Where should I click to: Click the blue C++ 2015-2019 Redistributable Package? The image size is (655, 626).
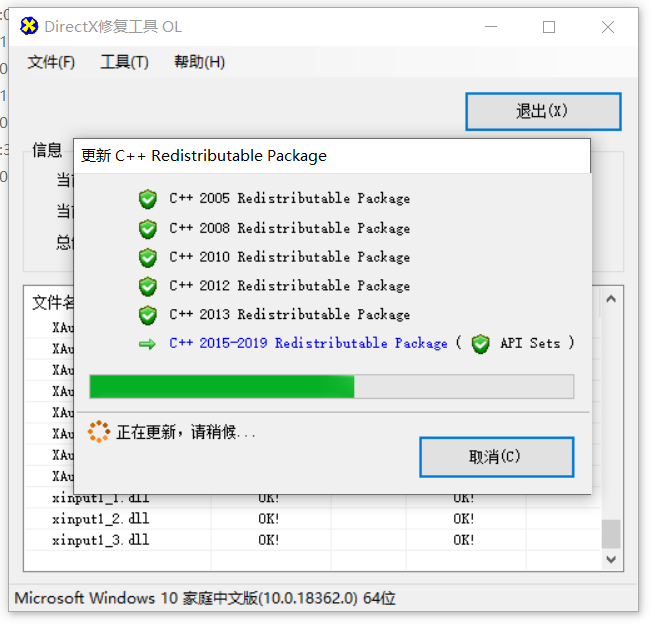click(x=308, y=344)
